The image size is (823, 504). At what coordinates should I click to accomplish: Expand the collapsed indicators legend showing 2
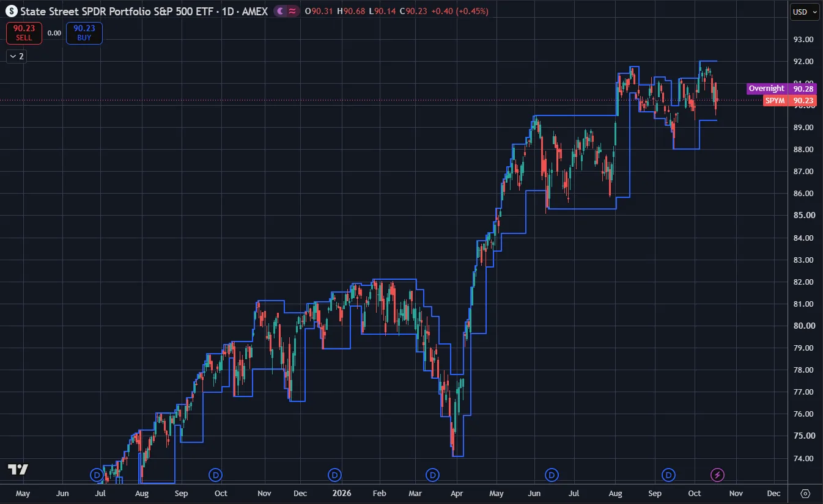17,56
